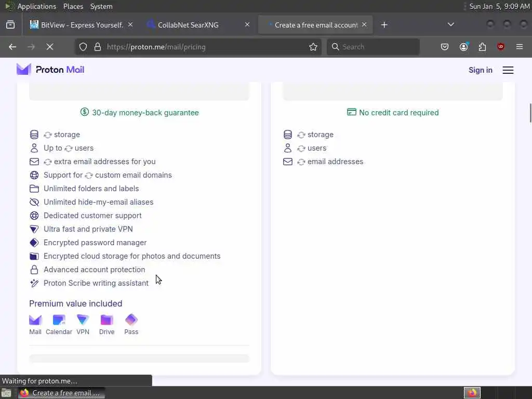Click the Pass product icon
The width and height of the screenshot is (532, 399).
pyautogui.click(x=131, y=324)
